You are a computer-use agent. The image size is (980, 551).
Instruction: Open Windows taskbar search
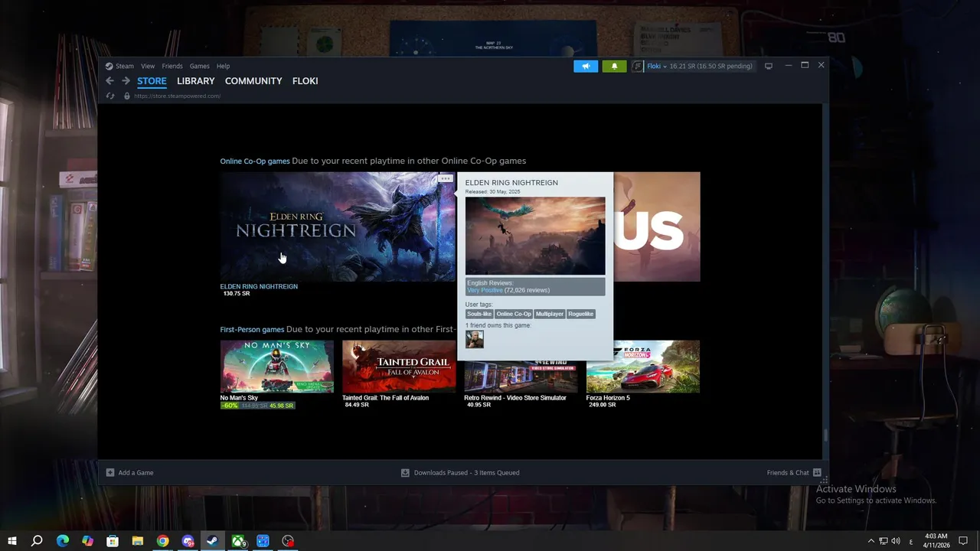click(x=37, y=541)
